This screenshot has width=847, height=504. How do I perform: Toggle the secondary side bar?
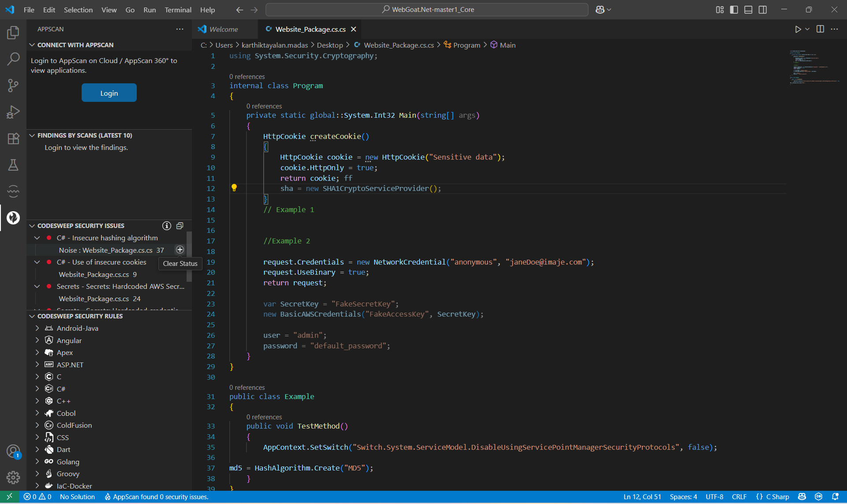763,10
